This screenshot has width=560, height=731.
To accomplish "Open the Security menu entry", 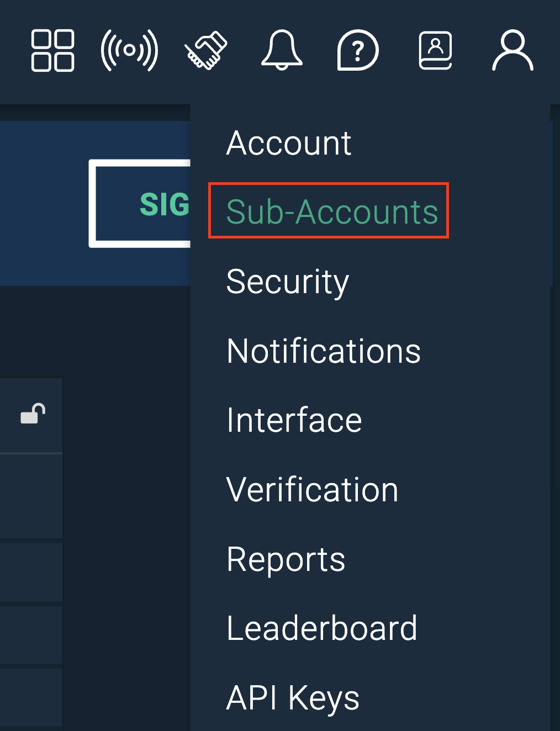I will 288,282.
